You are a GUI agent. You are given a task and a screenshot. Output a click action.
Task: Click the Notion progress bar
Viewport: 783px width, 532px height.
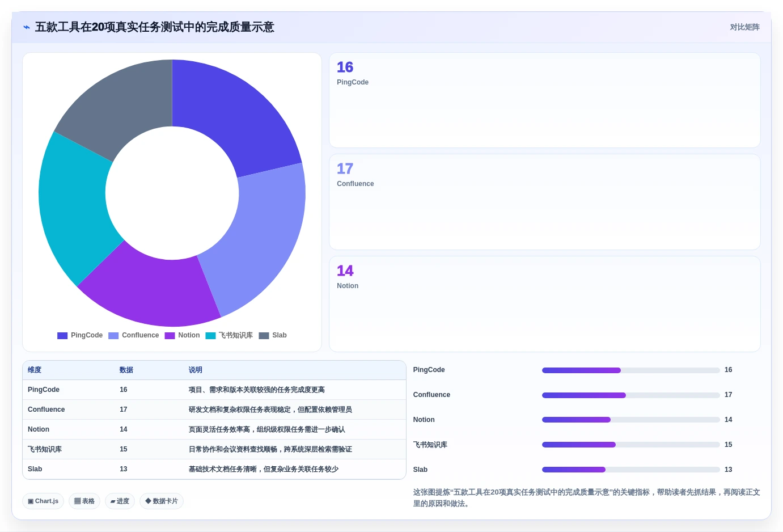coord(631,420)
